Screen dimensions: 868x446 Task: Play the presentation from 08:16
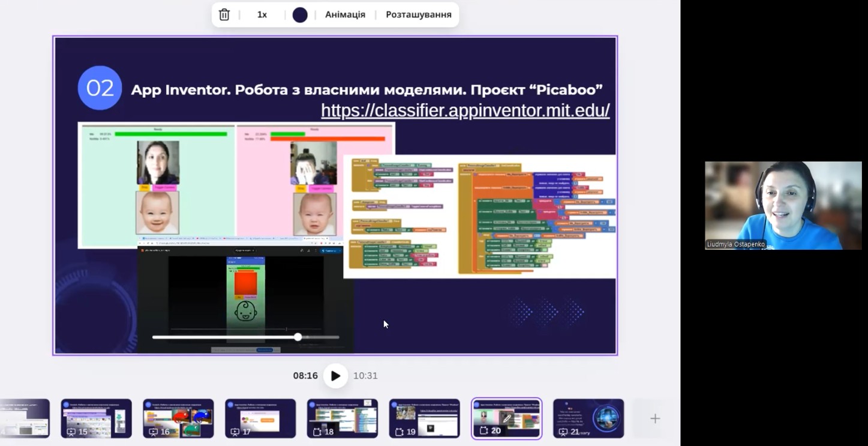[336, 376]
